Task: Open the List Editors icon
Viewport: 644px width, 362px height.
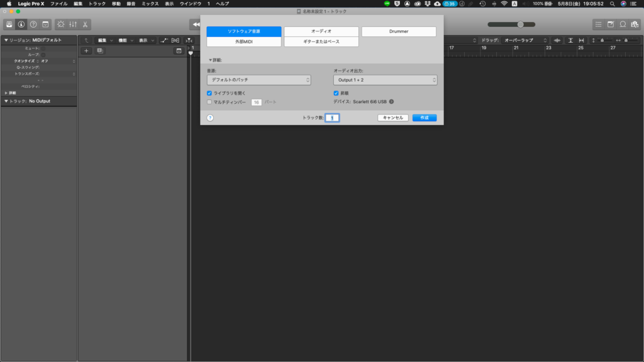Action: (598, 25)
